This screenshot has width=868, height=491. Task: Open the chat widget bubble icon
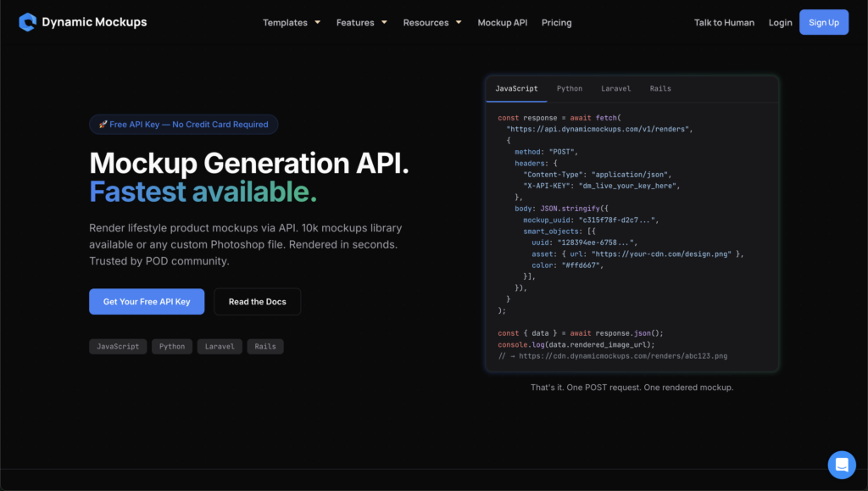tap(842, 465)
